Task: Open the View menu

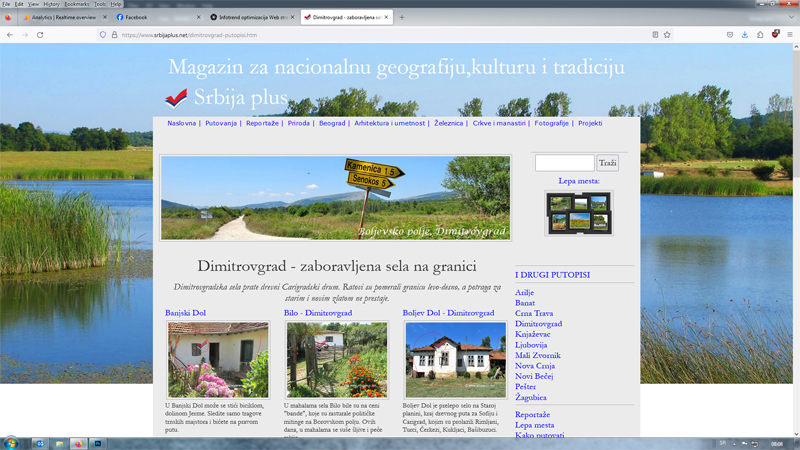Action: point(33,4)
